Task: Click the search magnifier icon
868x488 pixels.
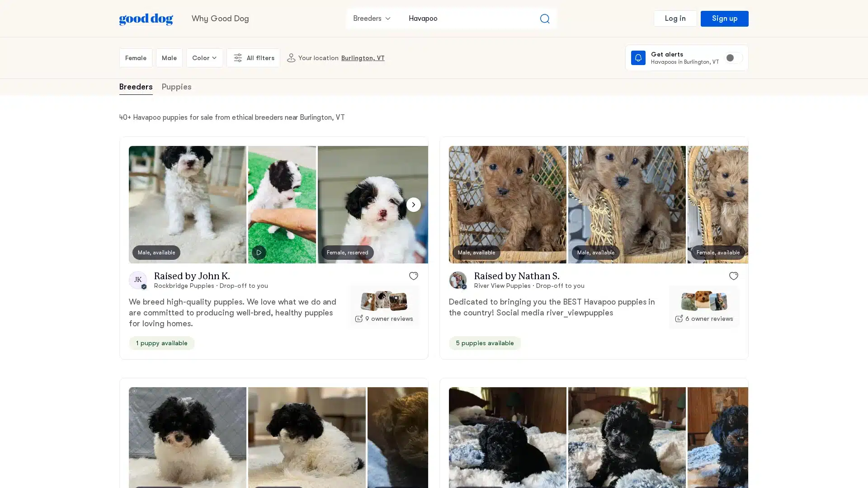Action: [x=544, y=19]
